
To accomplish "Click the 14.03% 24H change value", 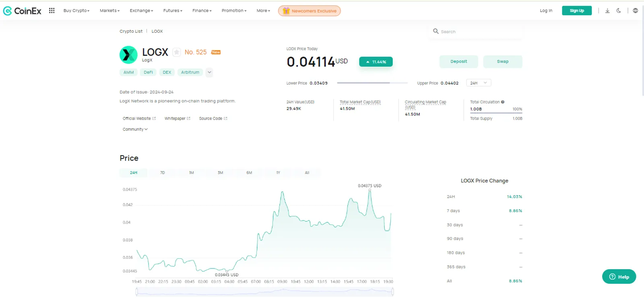I will tap(514, 197).
